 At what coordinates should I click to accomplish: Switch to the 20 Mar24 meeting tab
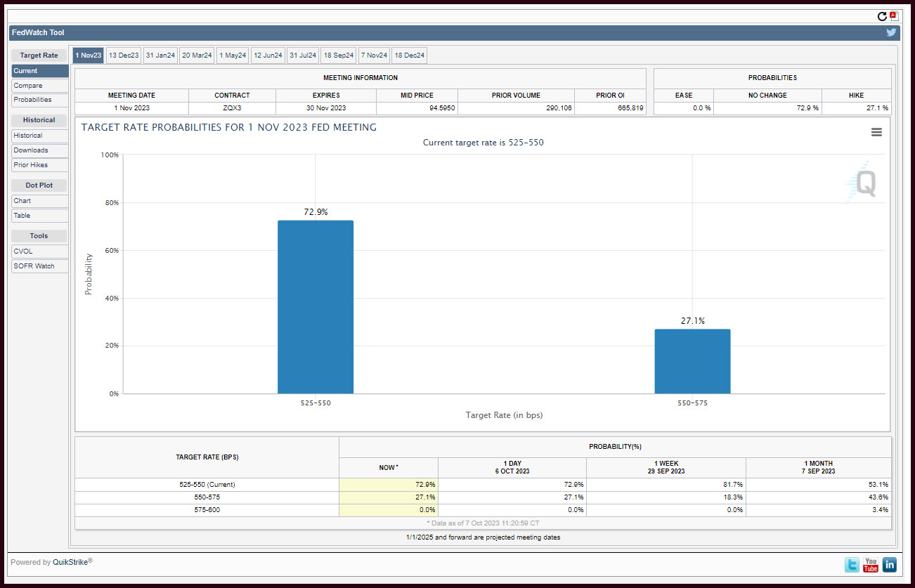click(x=197, y=55)
